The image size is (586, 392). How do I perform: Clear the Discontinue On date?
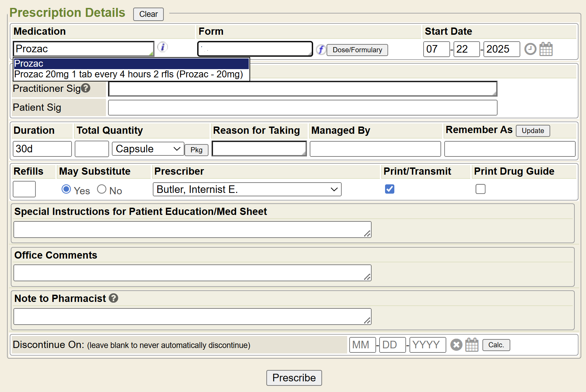tap(456, 345)
